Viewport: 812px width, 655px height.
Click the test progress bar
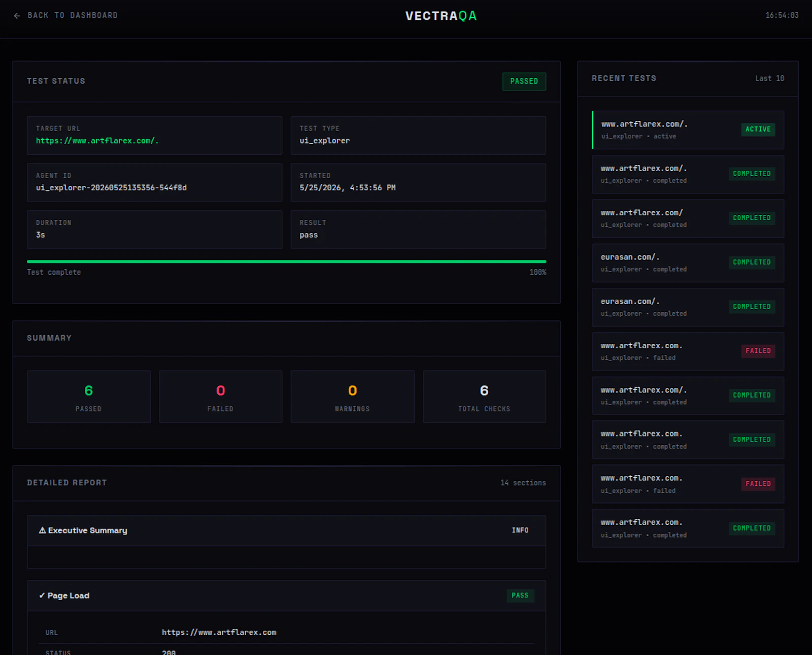click(286, 261)
